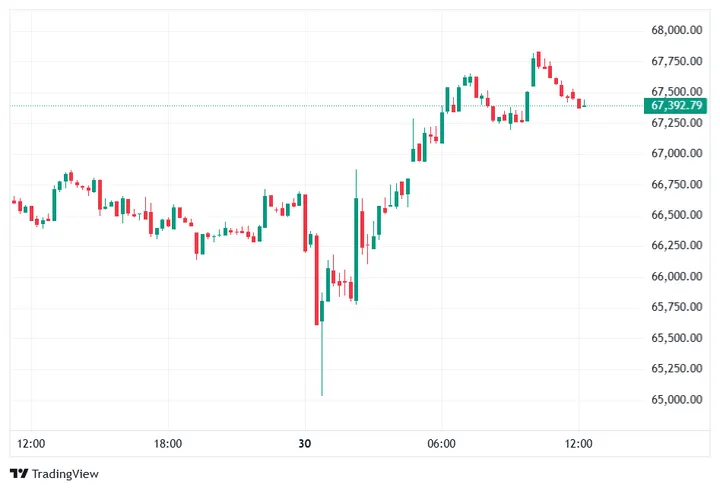
Task: Click the 06:00 time axis label
Action: click(x=442, y=442)
